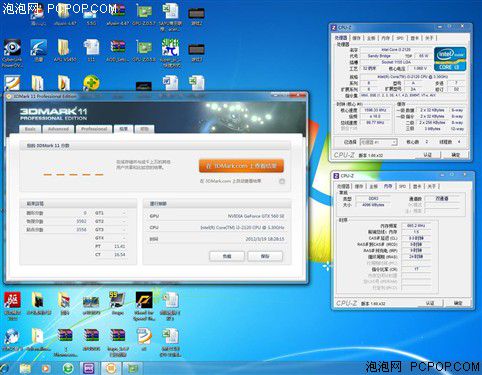Switch to 内存 tab in upper CPU-Z window

[386, 38]
